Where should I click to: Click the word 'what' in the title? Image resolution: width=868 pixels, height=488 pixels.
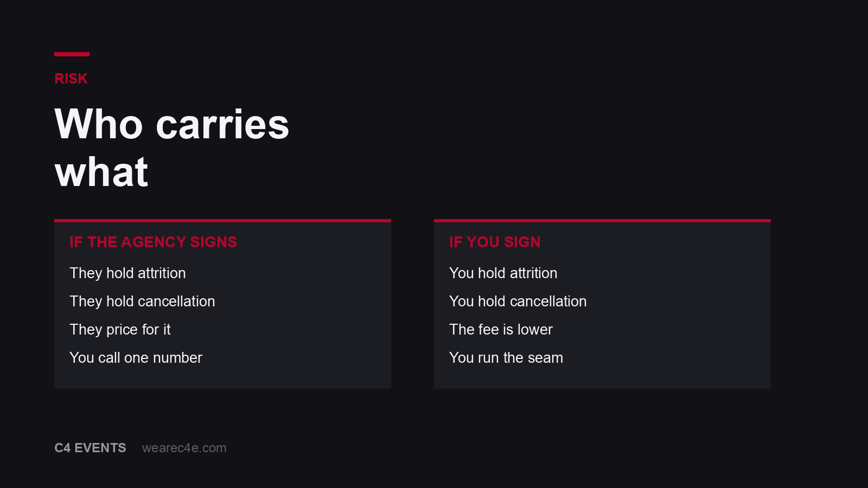click(101, 172)
